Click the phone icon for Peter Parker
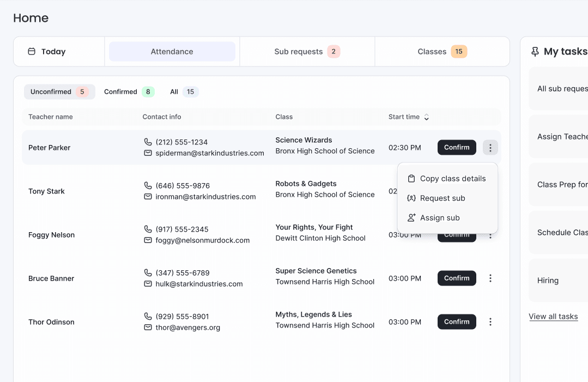588x382 pixels. [148, 142]
